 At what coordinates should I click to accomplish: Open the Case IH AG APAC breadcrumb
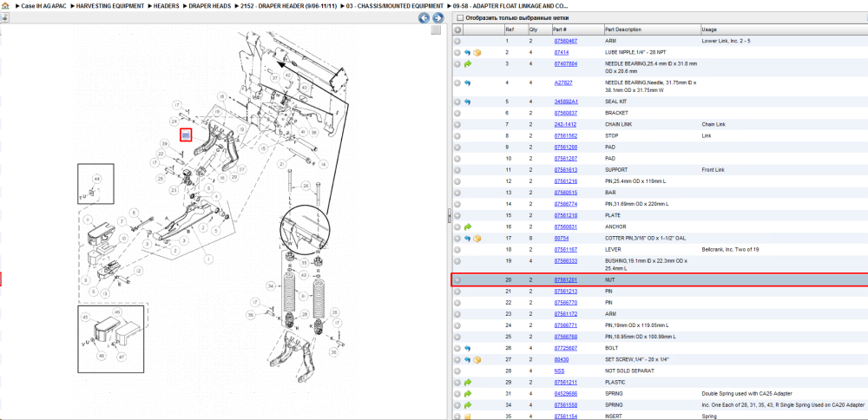click(x=43, y=5)
